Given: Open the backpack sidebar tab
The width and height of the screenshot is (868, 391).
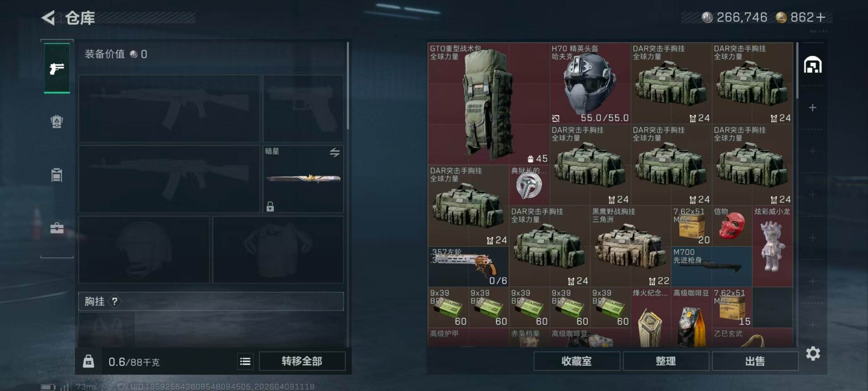Looking at the screenshot, I should pos(57,121).
